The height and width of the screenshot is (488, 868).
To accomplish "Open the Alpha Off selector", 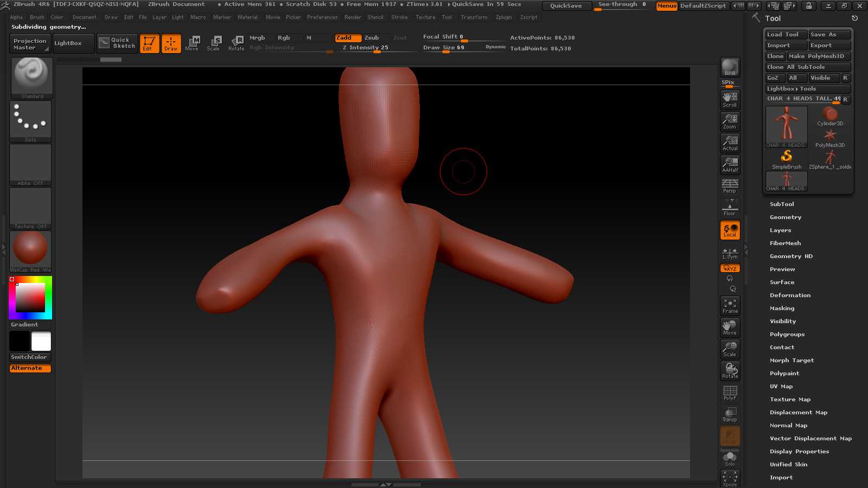I will 31,165.
